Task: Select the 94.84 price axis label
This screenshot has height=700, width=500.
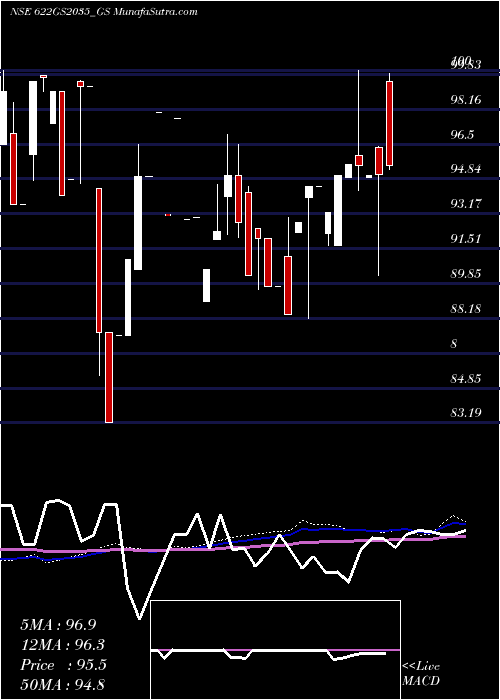Action: (x=466, y=169)
